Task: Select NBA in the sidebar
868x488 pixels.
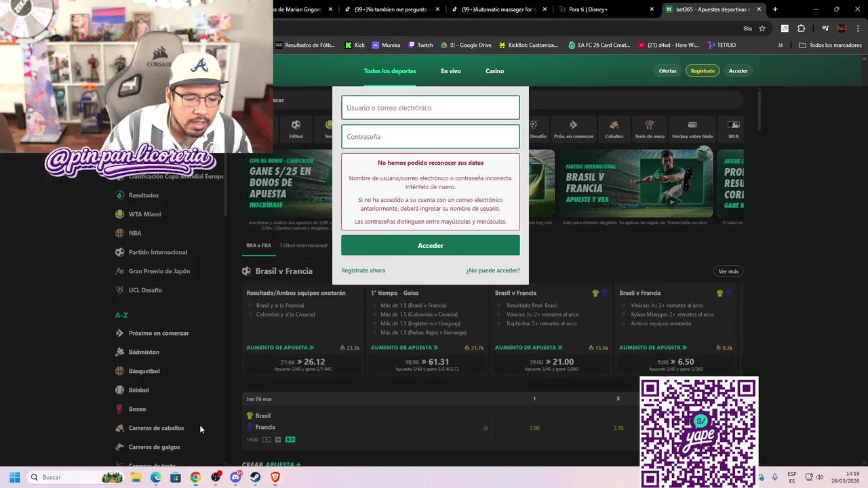Action: coord(135,233)
